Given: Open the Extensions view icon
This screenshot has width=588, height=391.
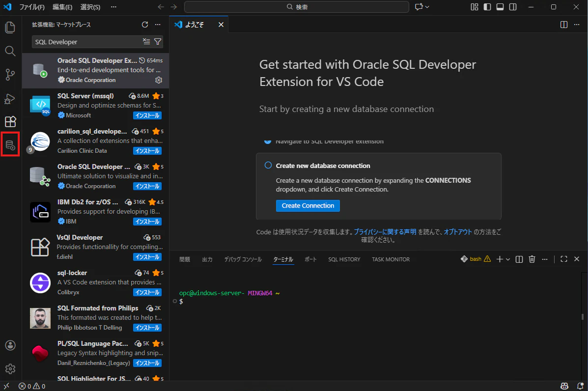Looking at the screenshot, I should (x=10, y=121).
